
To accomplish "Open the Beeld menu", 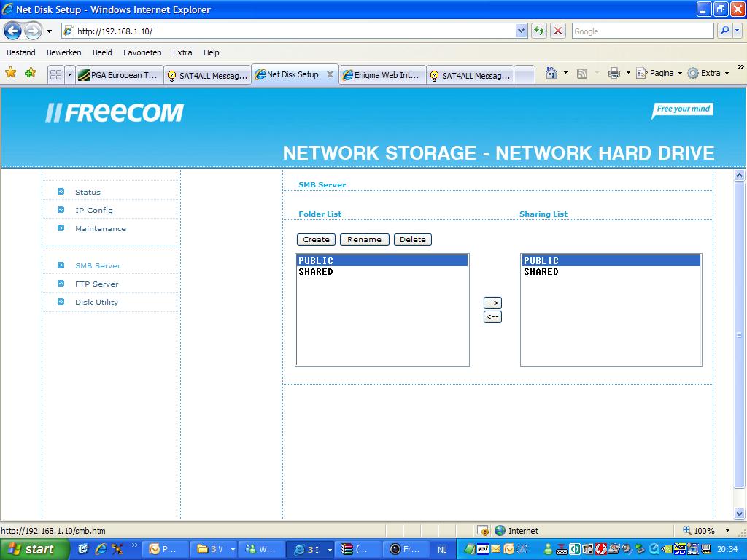I will coord(102,52).
